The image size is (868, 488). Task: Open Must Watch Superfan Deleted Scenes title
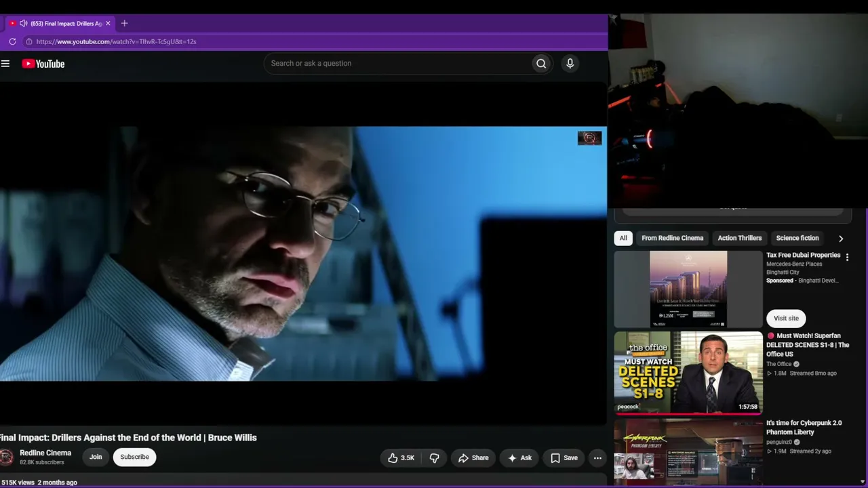(808, 345)
